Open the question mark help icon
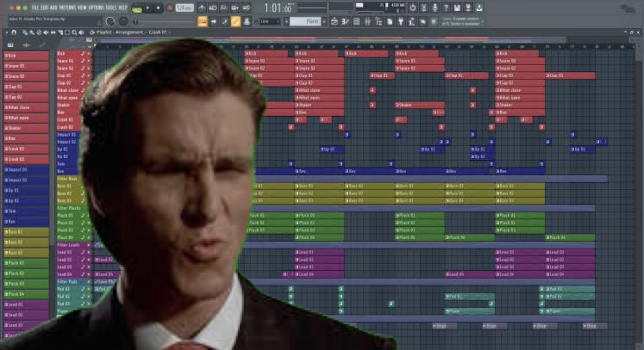 445,8
